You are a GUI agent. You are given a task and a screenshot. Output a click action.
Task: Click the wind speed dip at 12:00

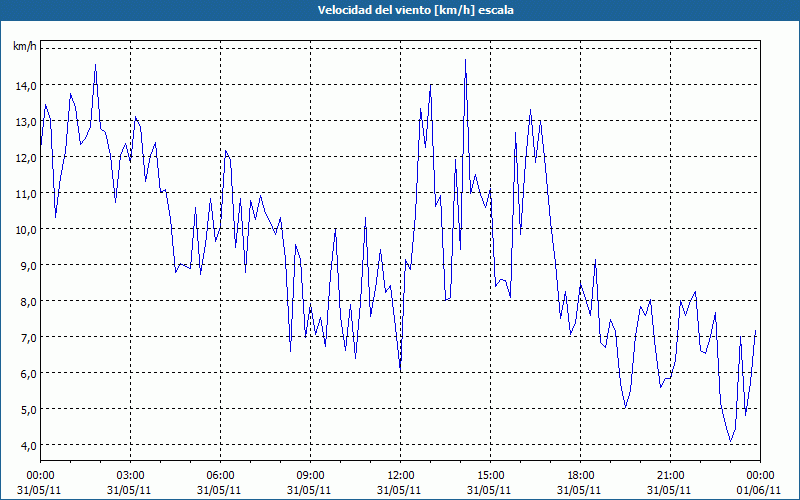[401, 370]
